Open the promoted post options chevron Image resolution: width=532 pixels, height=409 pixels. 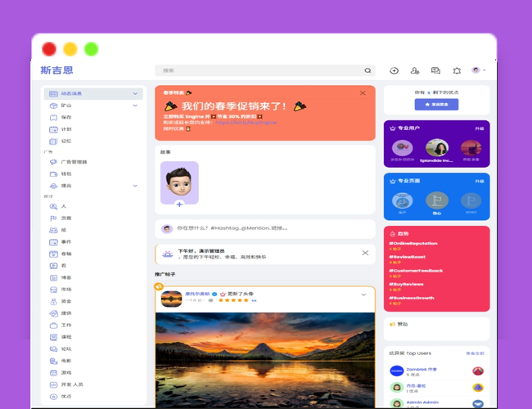pyautogui.click(x=363, y=294)
